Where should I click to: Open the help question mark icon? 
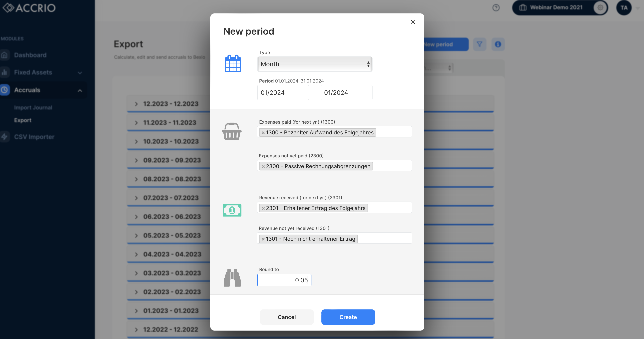click(x=496, y=8)
